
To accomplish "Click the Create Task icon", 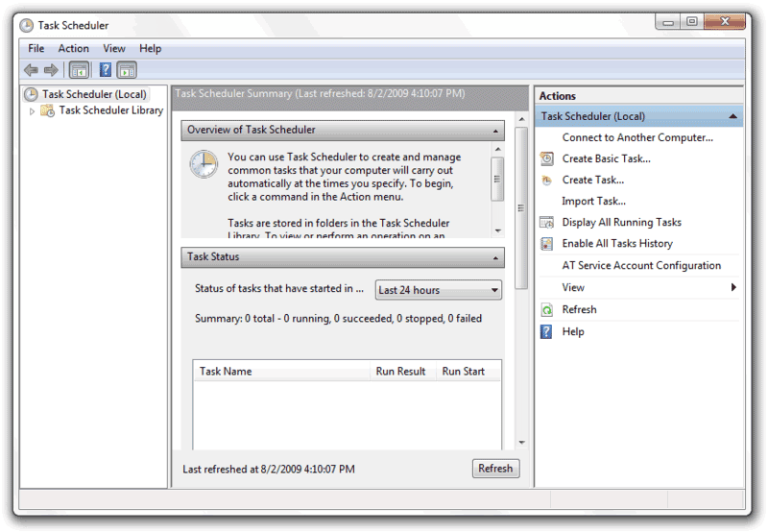I will (546, 181).
